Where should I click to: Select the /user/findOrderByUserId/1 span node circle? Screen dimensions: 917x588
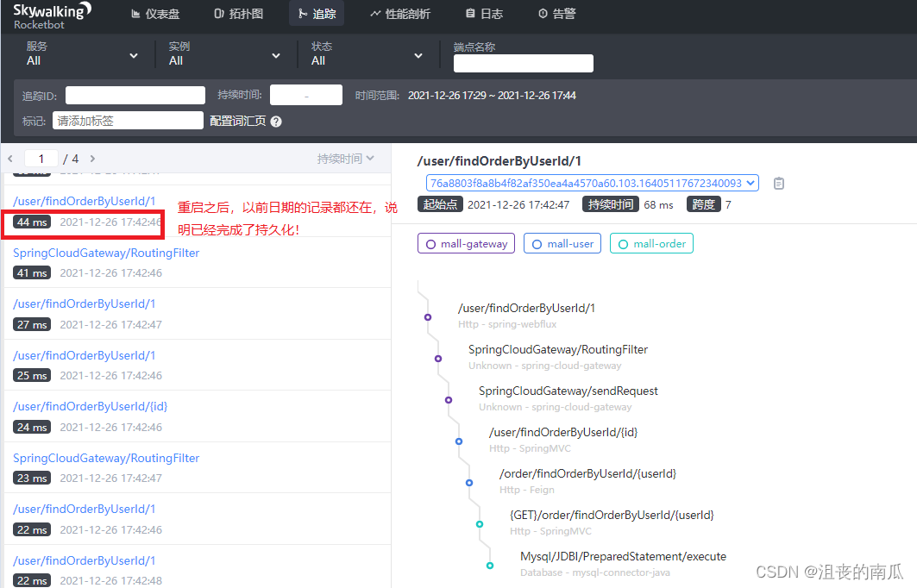(x=428, y=317)
